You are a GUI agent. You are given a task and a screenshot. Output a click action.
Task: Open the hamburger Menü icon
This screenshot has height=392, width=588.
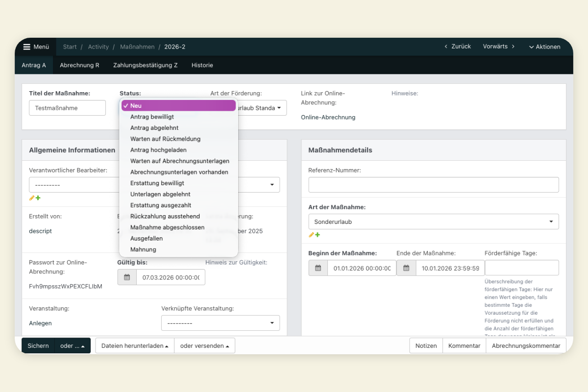pyautogui.click(x=27, y=47)
